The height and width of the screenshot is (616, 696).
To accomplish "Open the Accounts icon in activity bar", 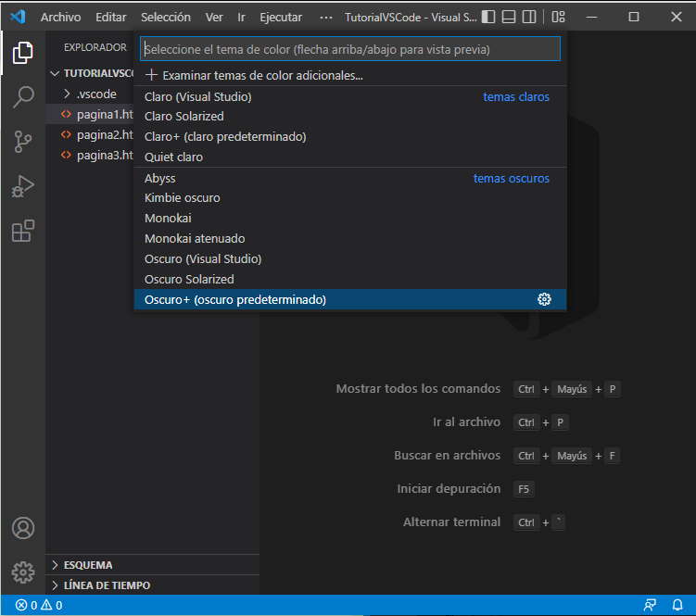I will (x=22, y=528).
